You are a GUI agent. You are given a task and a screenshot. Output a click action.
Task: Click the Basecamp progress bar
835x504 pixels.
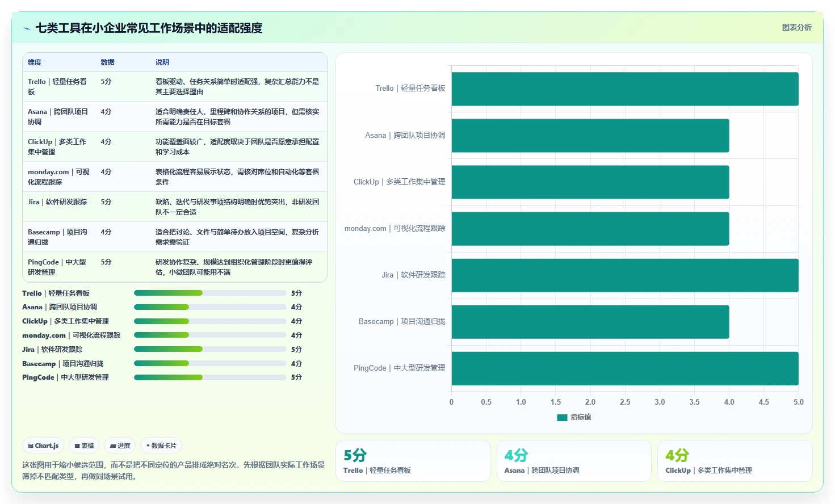tap(210, 363)
